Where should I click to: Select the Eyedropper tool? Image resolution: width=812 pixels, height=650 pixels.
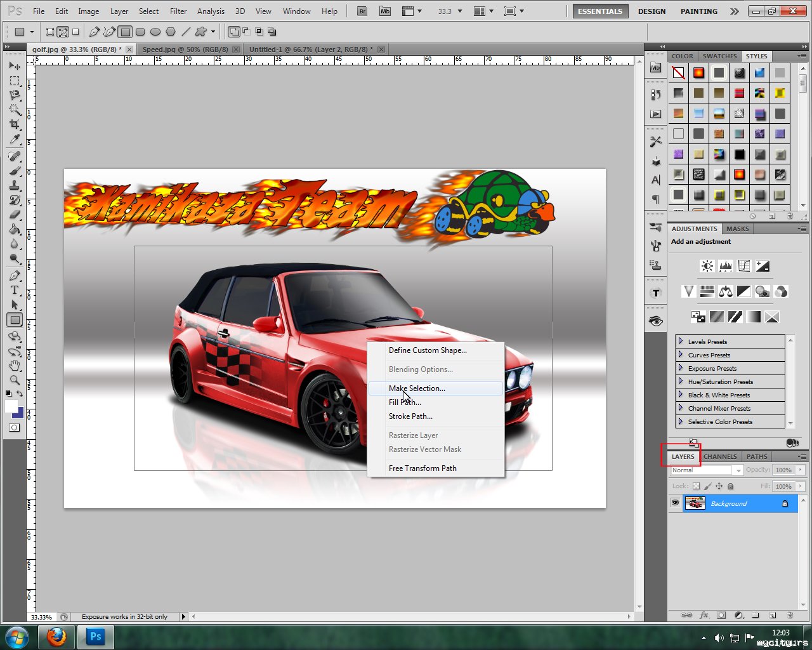[x=15, y=140]
